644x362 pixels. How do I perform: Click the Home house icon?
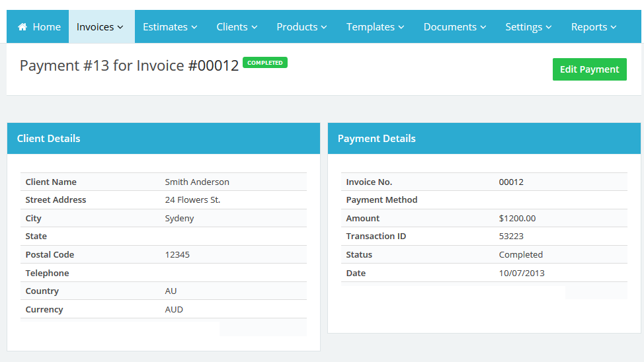pos(22,27)
